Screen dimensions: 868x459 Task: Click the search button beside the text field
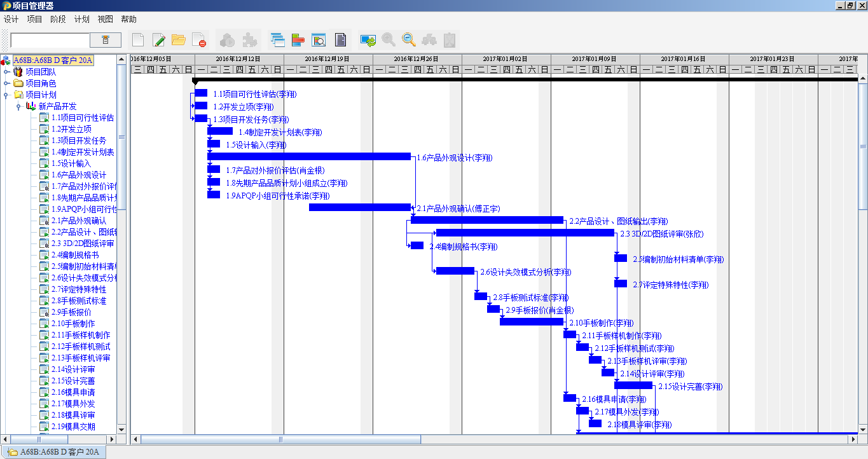[106, 40]
